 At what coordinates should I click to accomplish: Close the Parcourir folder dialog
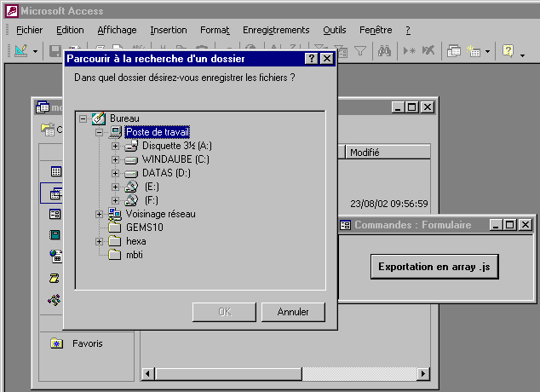pyautogui.click(x=327, y=59)
